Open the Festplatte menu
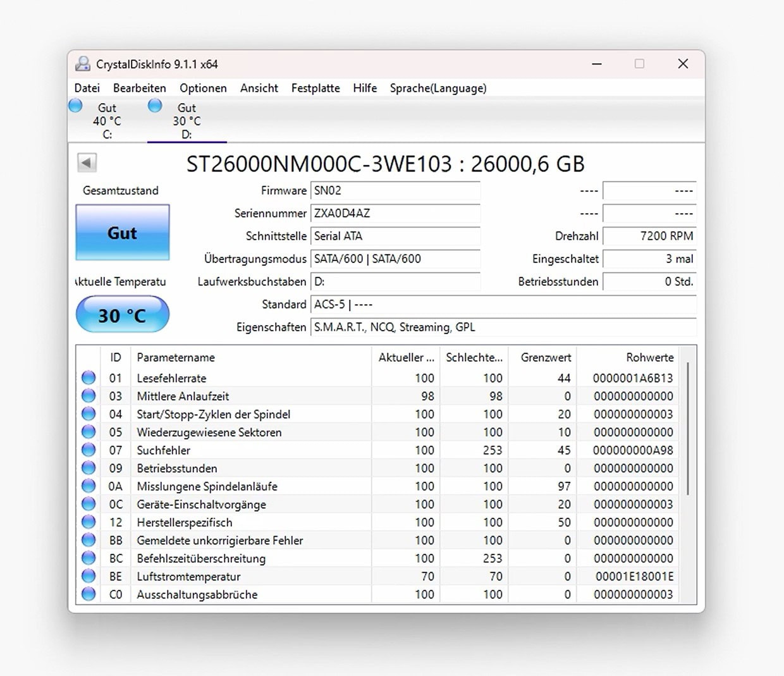The image size is (784, 676). (315, 88)
